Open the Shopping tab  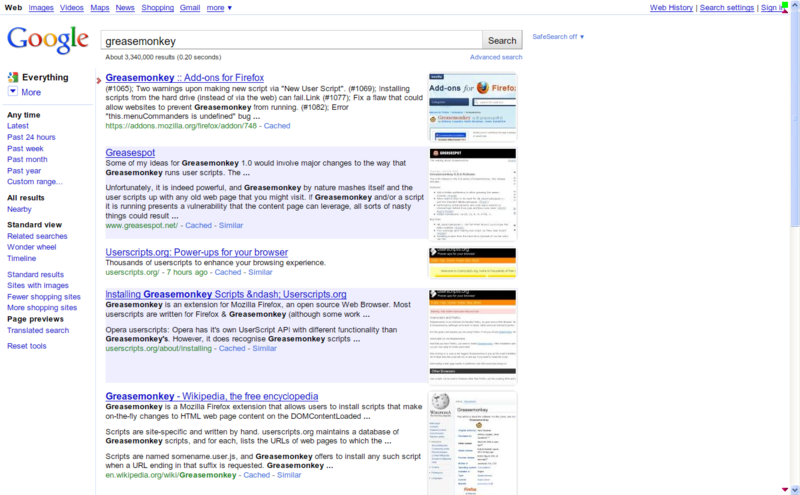pyautogui.click(x=158, y=8)
